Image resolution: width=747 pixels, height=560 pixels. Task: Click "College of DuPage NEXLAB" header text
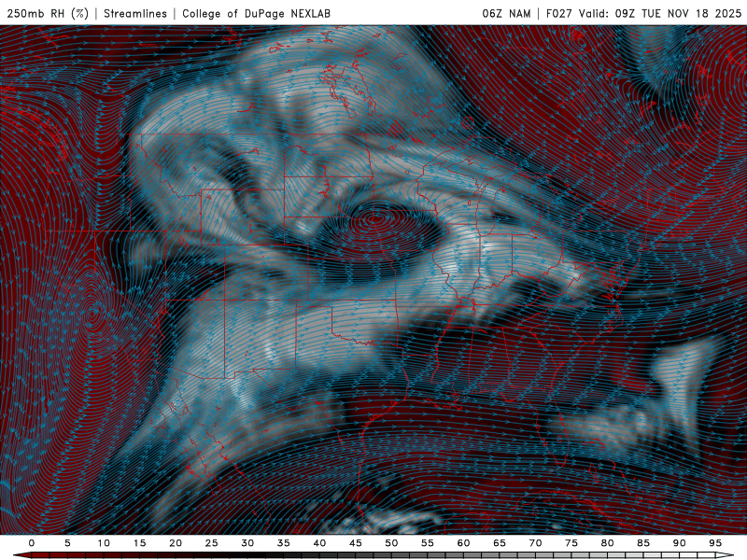tap(256, 13)
